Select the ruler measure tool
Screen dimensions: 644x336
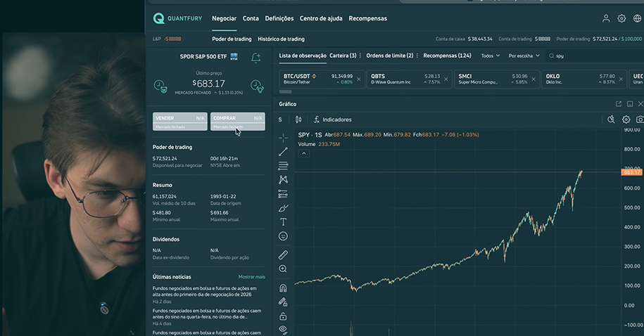coord(283,254)
